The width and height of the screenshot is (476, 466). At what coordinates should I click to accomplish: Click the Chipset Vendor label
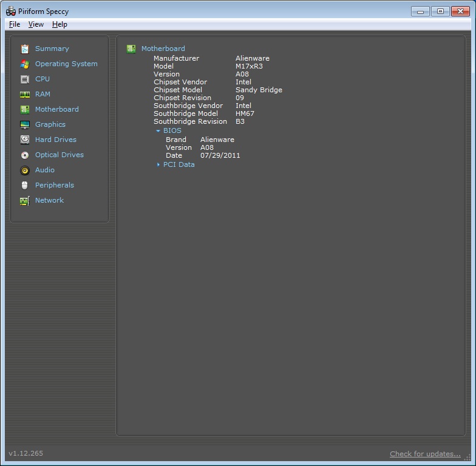pos(180,82)
